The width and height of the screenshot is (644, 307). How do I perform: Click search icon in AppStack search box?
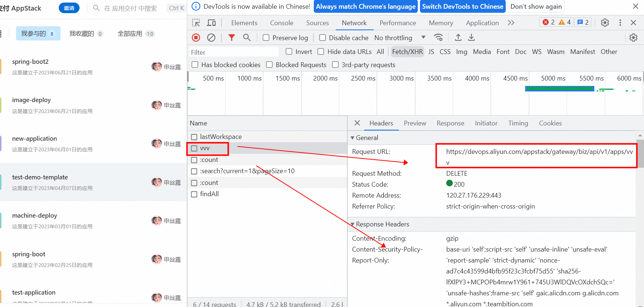tap(96, 8)
